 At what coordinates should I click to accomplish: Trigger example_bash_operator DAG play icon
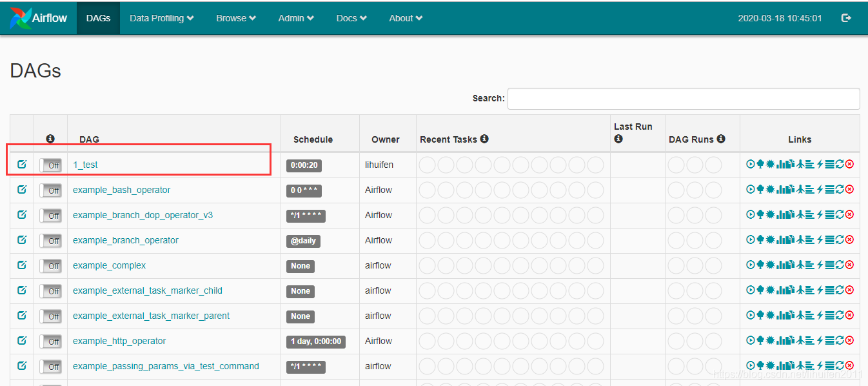point(751,189)
